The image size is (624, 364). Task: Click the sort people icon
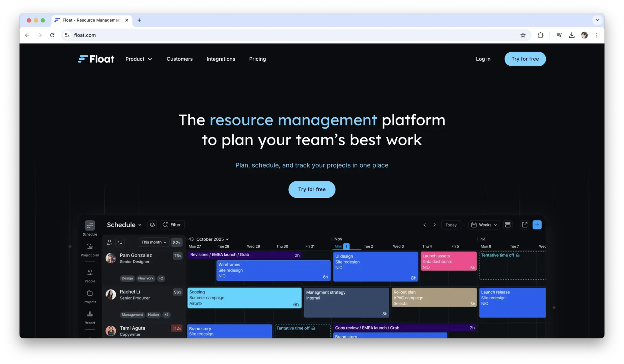click(x=120, y=242)
